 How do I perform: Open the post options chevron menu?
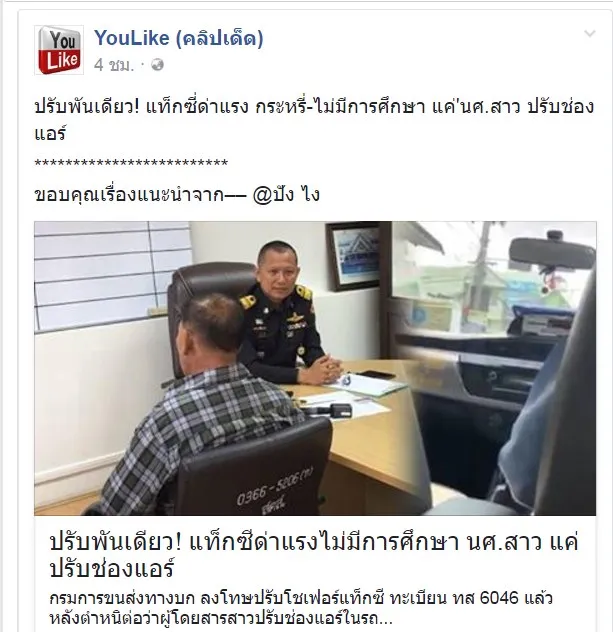590,34
